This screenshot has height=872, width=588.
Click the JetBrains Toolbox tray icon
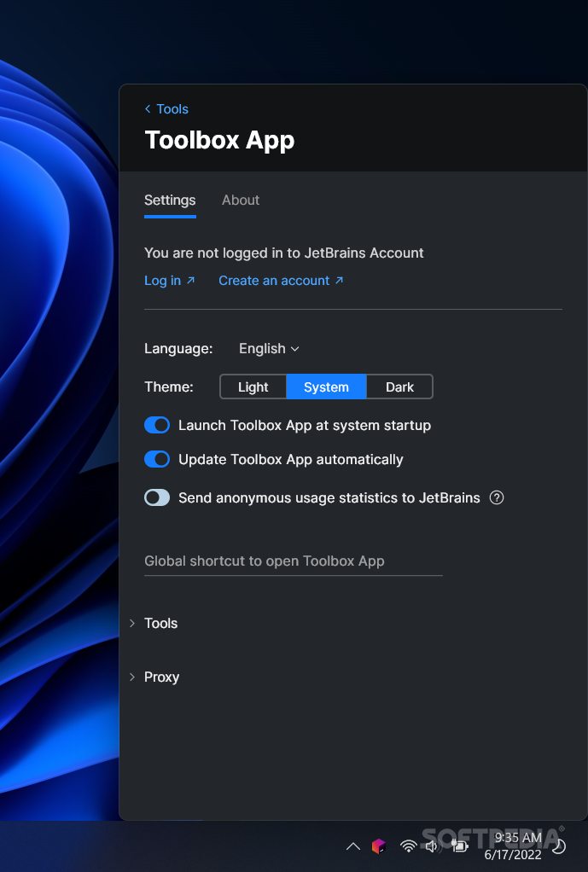coord(379,846)
